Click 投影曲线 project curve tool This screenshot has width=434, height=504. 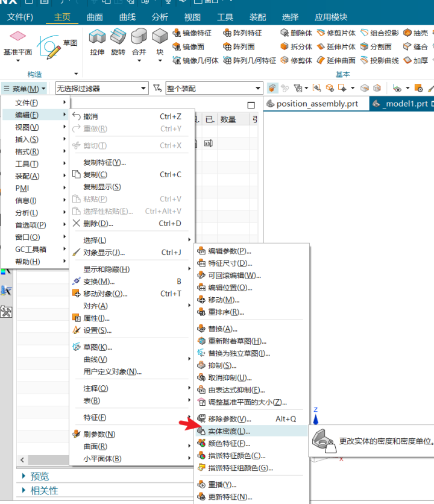click(x=379, y=60)
